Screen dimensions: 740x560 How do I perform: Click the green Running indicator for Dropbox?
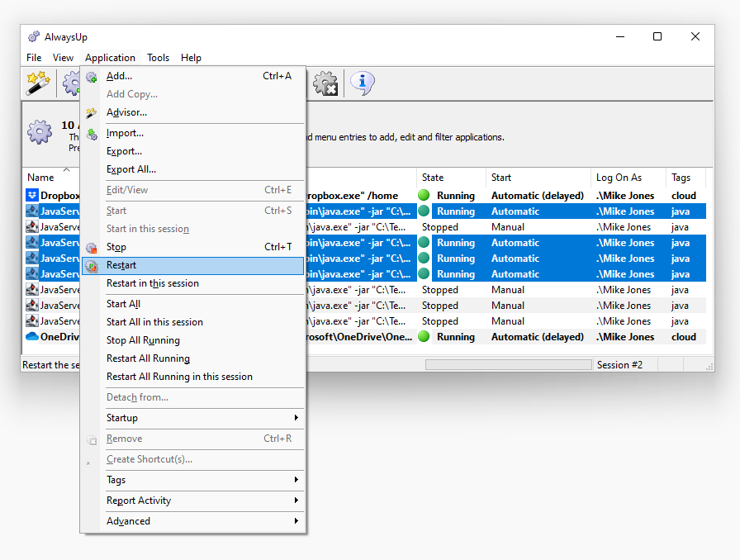coord(424,196)
